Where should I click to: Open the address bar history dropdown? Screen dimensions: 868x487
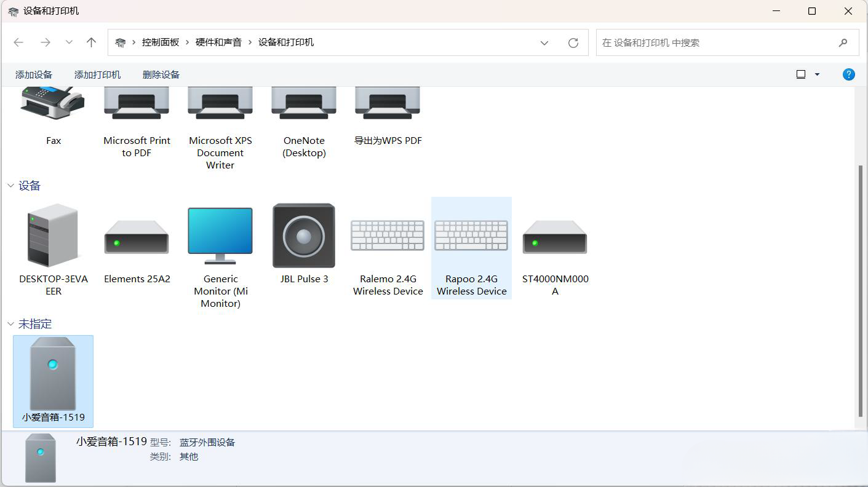(544, 42)
